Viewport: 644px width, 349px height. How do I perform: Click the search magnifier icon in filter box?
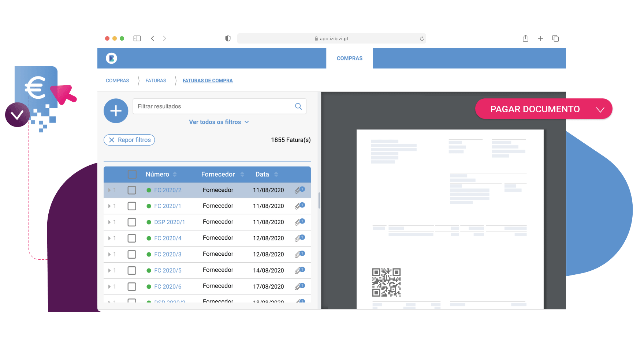tap(298, 106)
